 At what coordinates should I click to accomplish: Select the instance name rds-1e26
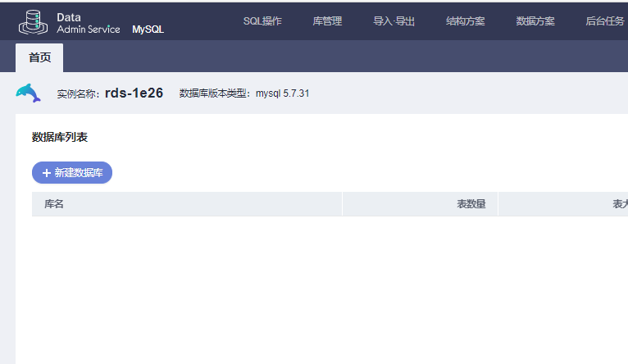point(134,93)
